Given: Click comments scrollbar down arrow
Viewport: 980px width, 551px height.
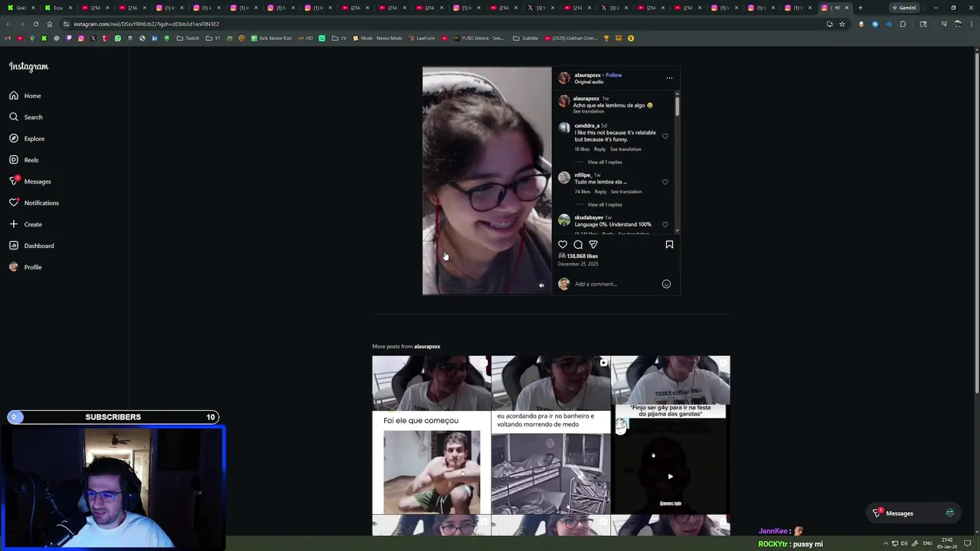Looking at the screenshot, I should (678, 231).
